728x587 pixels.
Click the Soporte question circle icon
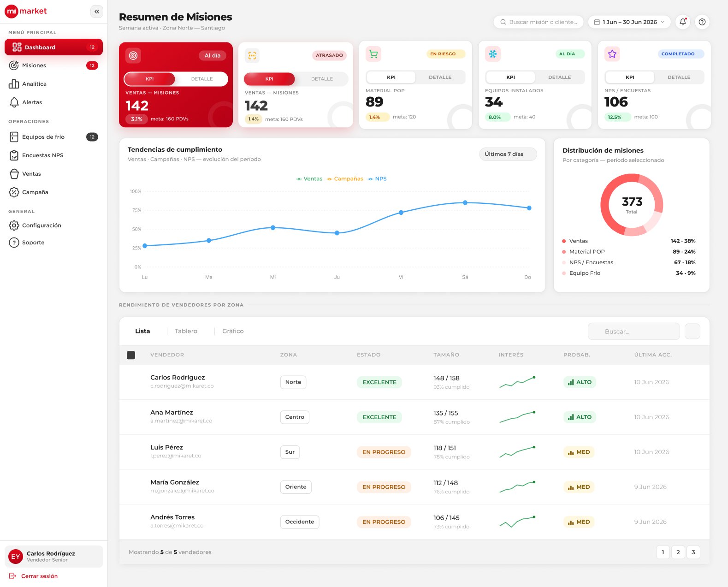[x=14, y=243]
